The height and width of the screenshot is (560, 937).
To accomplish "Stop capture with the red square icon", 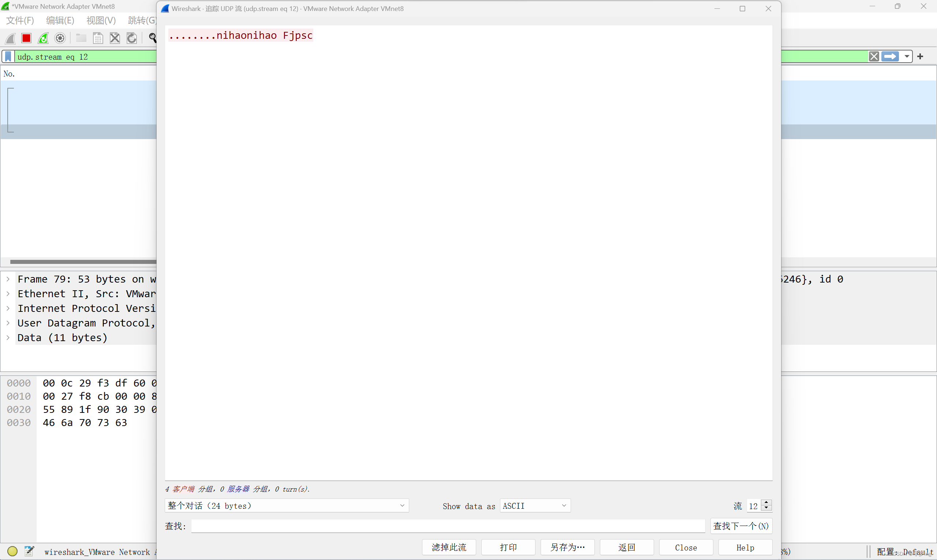I will (x=26, y=38).
